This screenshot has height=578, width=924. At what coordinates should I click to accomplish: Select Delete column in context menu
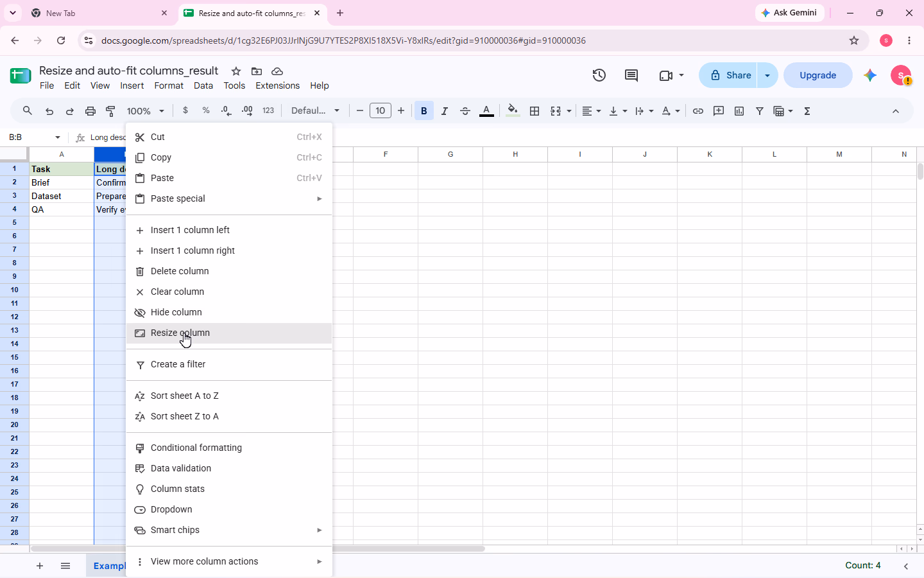(x=229, y=271)
